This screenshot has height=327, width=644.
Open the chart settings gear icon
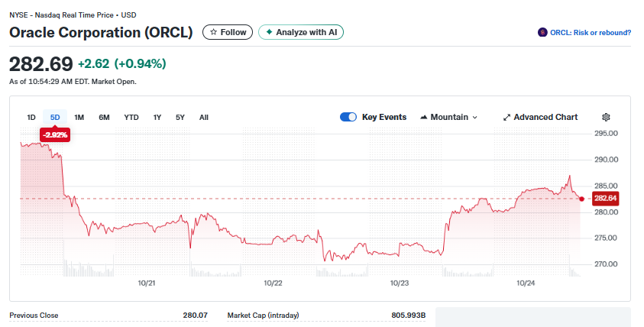(606, 117)
